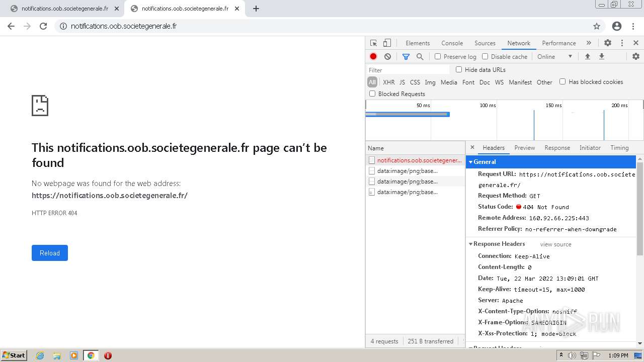Screen dimensions: 644x362
Task: Open the Start menu
Action: pos(14,355)
